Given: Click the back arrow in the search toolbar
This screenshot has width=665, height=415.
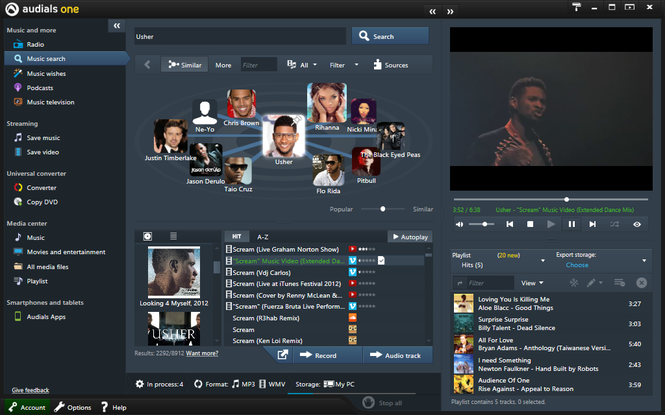Looking at the screenshot, I should pyautogui.click(x=147, y=65).
